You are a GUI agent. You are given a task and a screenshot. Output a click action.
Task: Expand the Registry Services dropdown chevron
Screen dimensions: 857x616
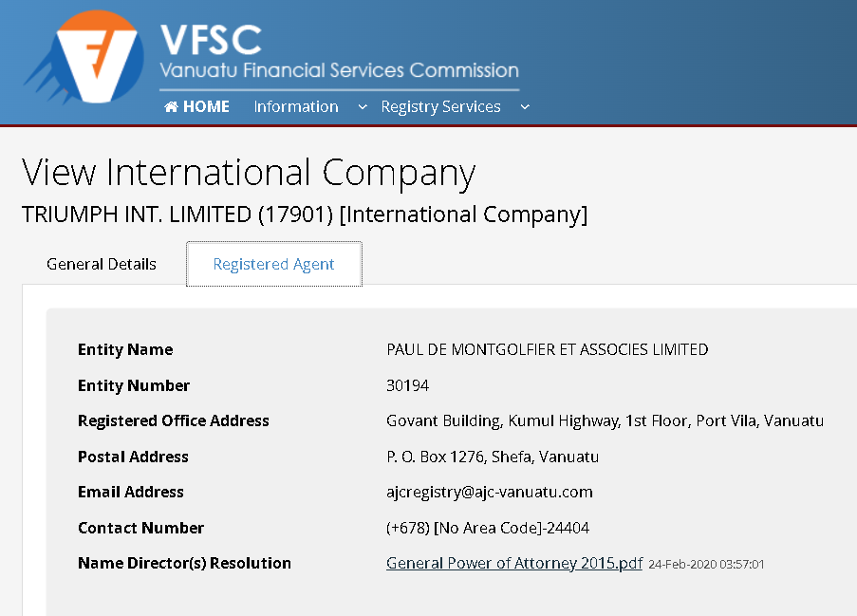525,107
